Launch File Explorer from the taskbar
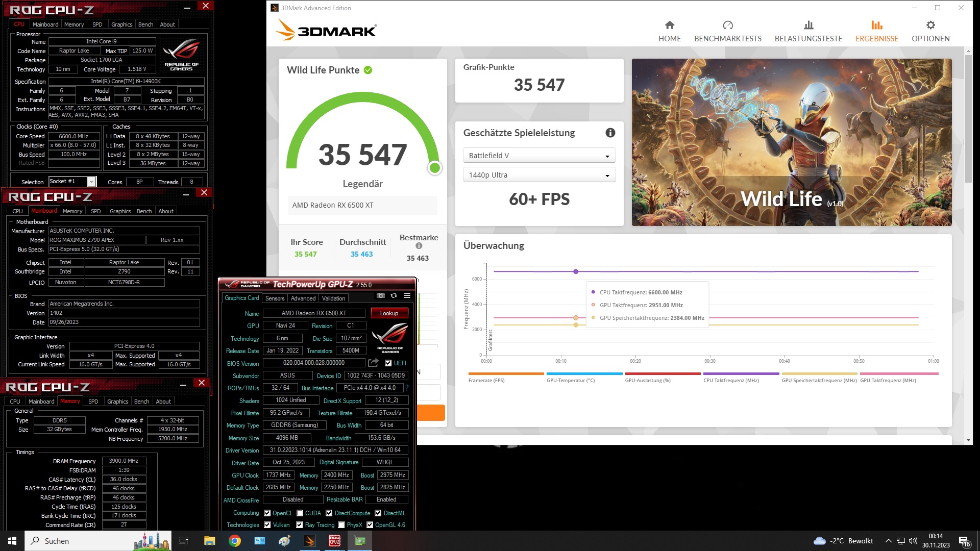Screen dimensions: 980x551 (209, 541)
